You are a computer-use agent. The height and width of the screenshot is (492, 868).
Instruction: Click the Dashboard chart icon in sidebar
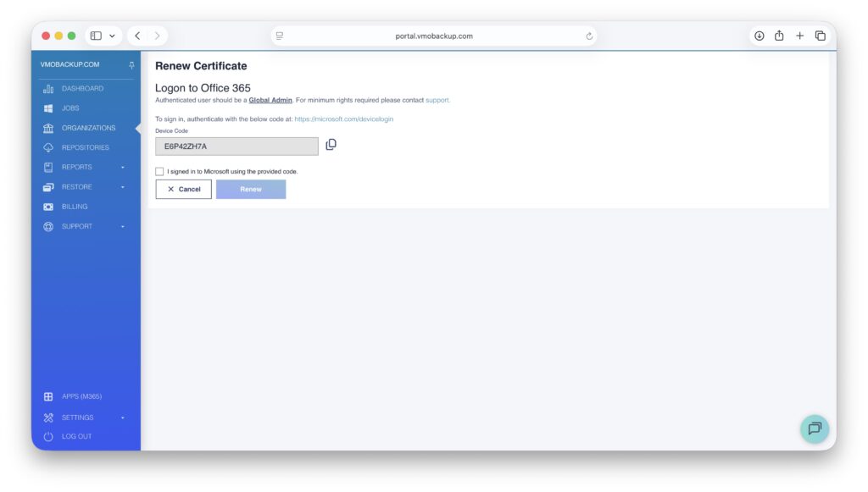click(x=48, y=89)
